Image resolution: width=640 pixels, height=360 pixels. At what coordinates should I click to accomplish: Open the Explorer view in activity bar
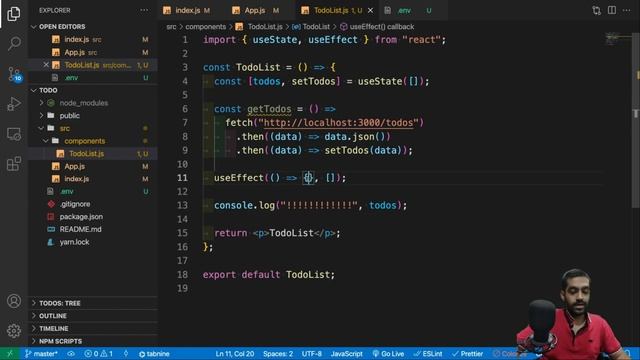(x=14, y=13)
